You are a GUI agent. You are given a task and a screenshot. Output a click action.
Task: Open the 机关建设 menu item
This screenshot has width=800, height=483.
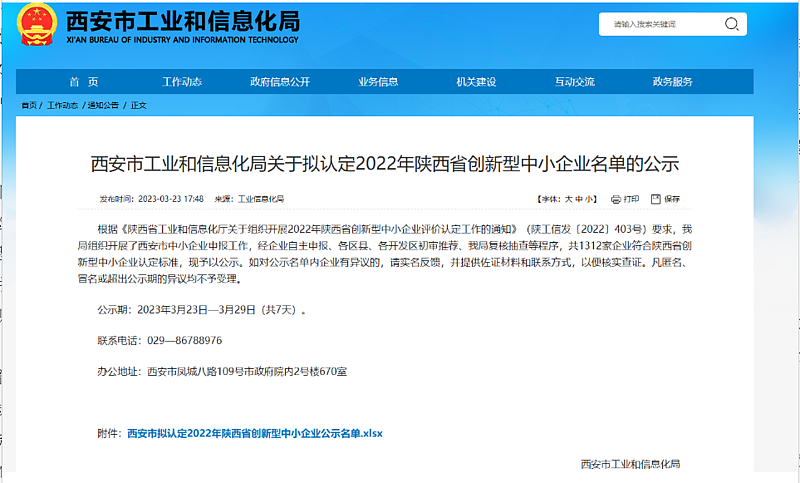point(476,82)
